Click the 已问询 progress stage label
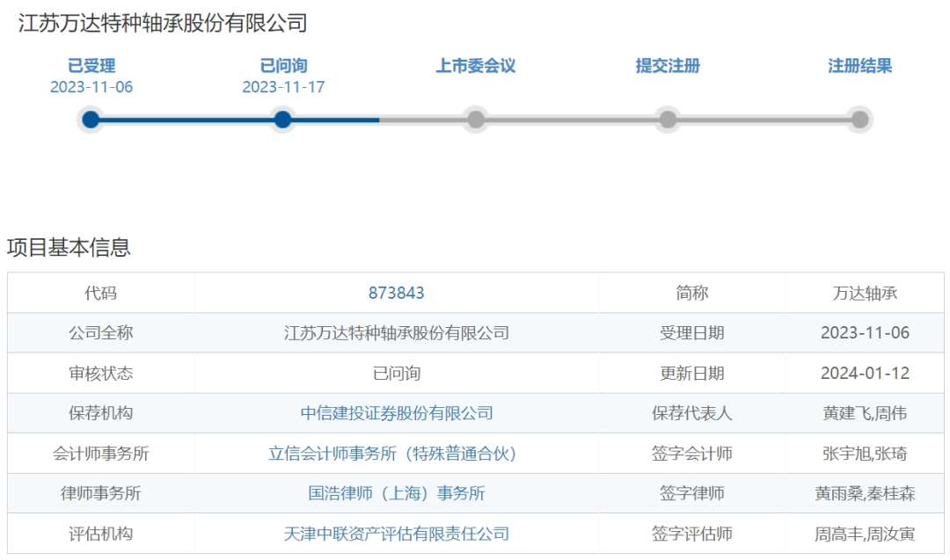Screen dimensions: 950x560 283,65
